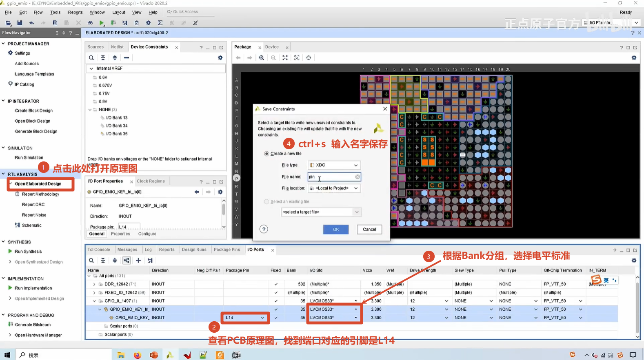Click Run Synthesis in Flow Navigator
644x360 pixels.
[28, 252]
